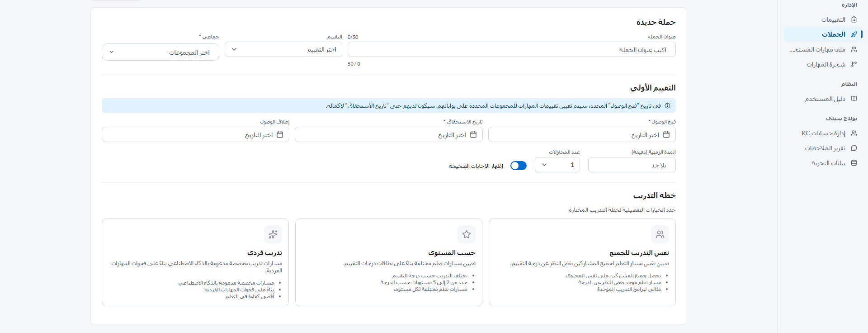Click إدارة حسابات KC users icon
The width and height of the screenshot is (868, 333).
click(854, 133)
